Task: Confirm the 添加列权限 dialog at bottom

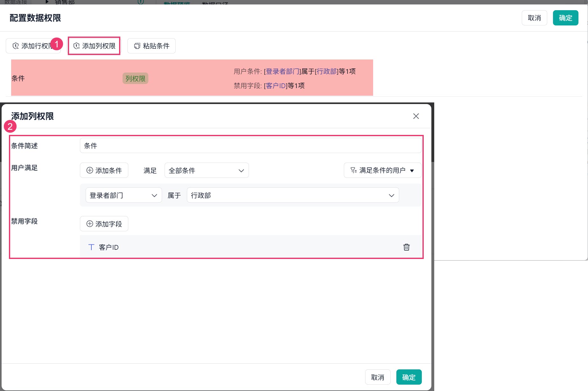Action: click(409, 377)
